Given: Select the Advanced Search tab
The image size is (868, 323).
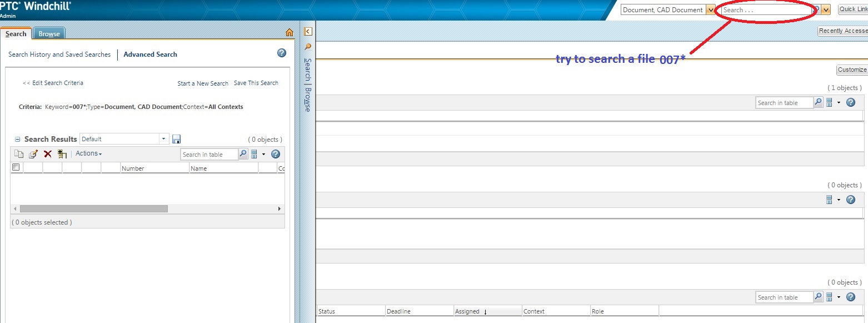Looking at the screenshot, I should (150, 54).
